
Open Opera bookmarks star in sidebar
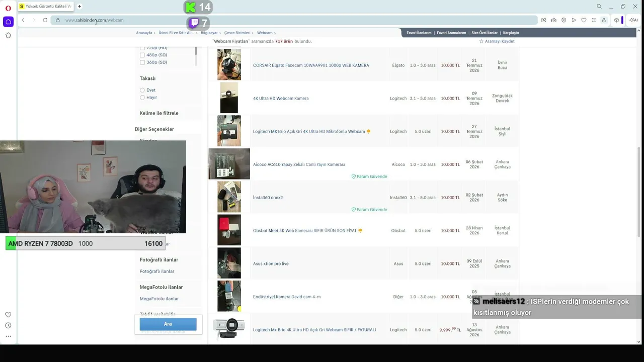[8, 35]
